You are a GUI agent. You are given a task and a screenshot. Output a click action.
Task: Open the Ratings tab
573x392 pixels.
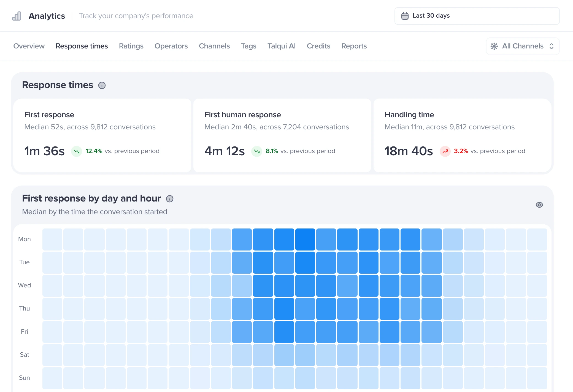point(131,46)
